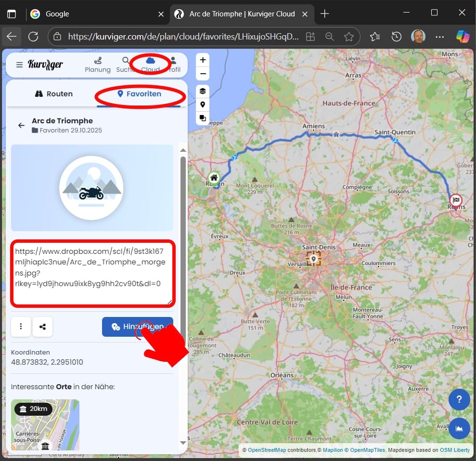
Task: Select the Favoriten tab
Action: point(140,94)
